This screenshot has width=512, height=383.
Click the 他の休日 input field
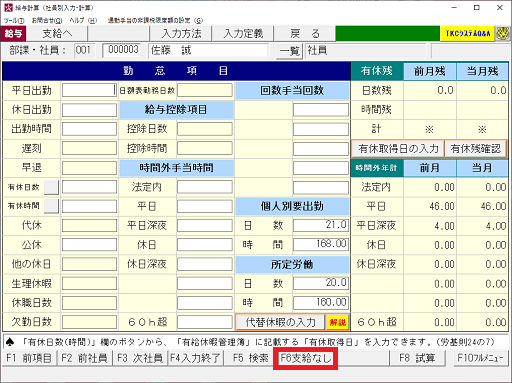89,264
